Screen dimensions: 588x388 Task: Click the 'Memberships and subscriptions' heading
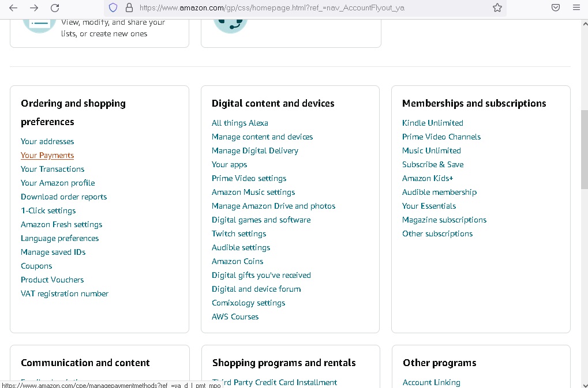pos(474,104)
